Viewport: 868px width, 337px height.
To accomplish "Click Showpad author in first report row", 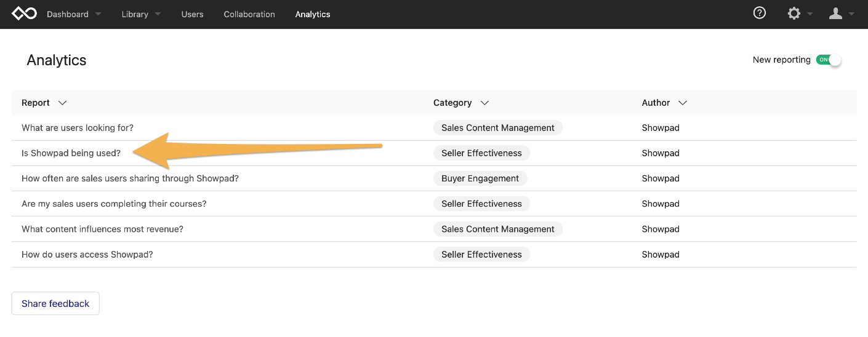I will pos(661,128).
